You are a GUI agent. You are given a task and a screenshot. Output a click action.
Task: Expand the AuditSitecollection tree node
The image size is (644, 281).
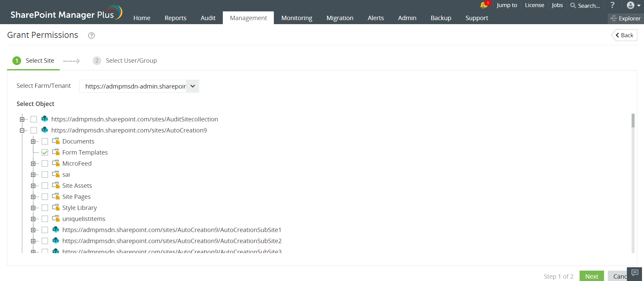coord(22,119)
